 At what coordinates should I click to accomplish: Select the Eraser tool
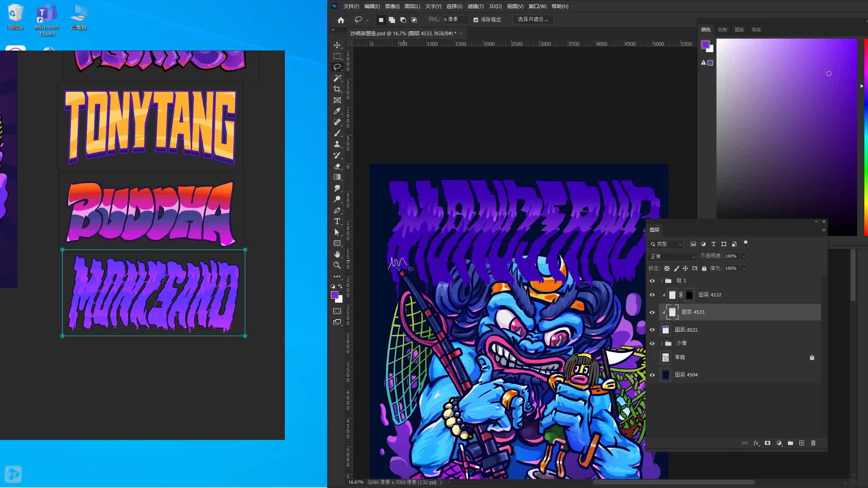tap(337, 166)
